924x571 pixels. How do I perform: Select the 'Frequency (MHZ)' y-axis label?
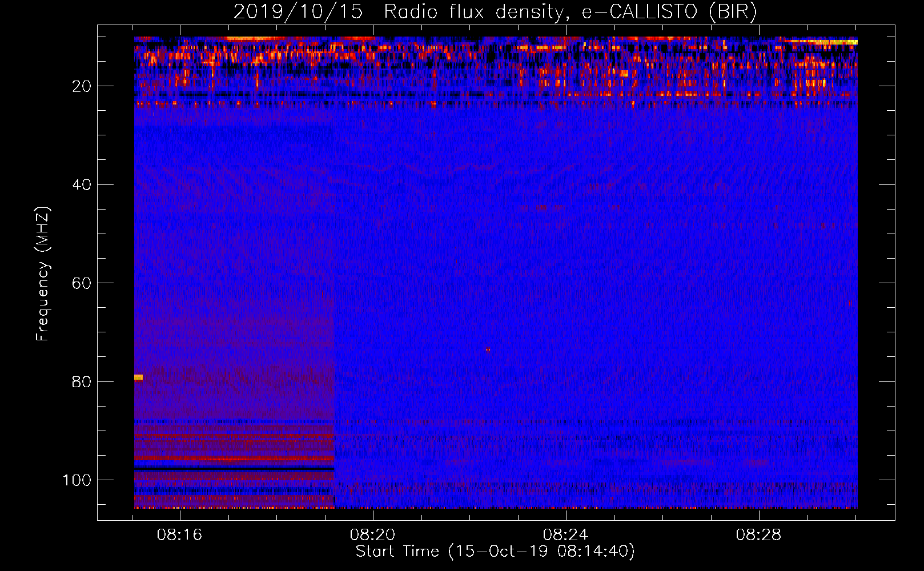[43, 274]
